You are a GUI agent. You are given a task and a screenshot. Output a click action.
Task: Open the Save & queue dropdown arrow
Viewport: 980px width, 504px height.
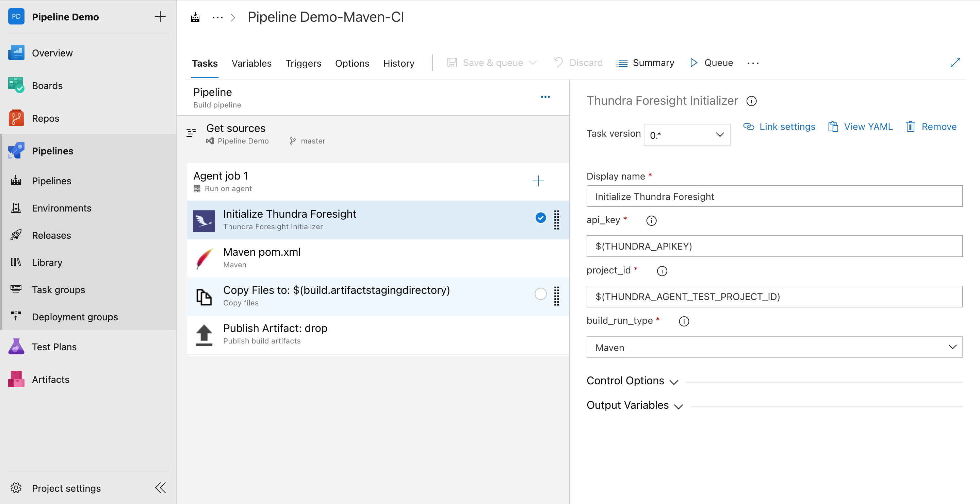point(533,63)
